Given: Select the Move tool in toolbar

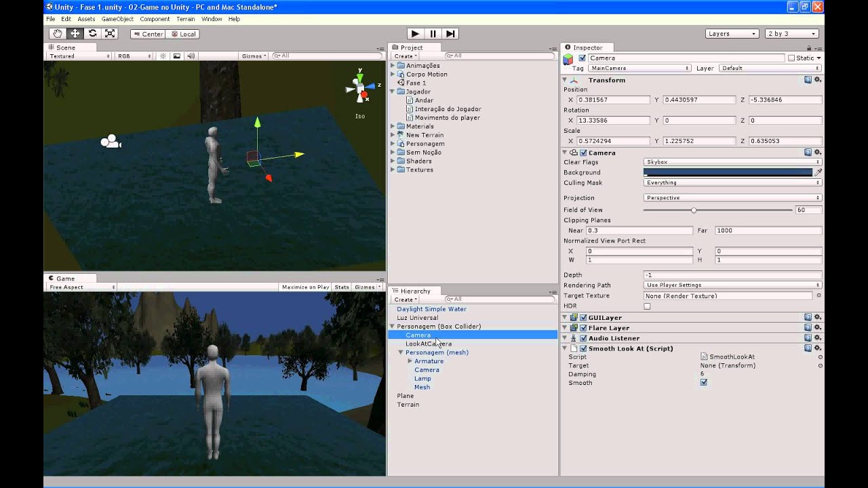Looking at the screenshot, I should point(75,34).
